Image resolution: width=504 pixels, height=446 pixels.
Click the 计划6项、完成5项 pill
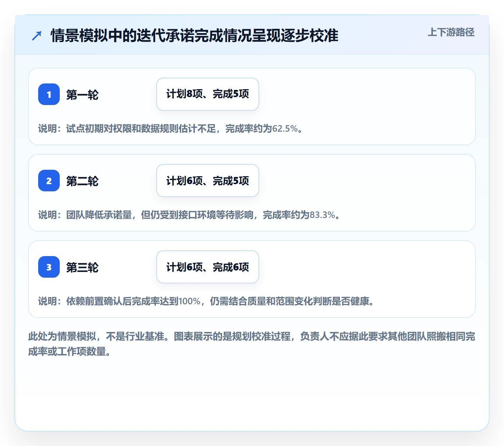tap(208, 181)
